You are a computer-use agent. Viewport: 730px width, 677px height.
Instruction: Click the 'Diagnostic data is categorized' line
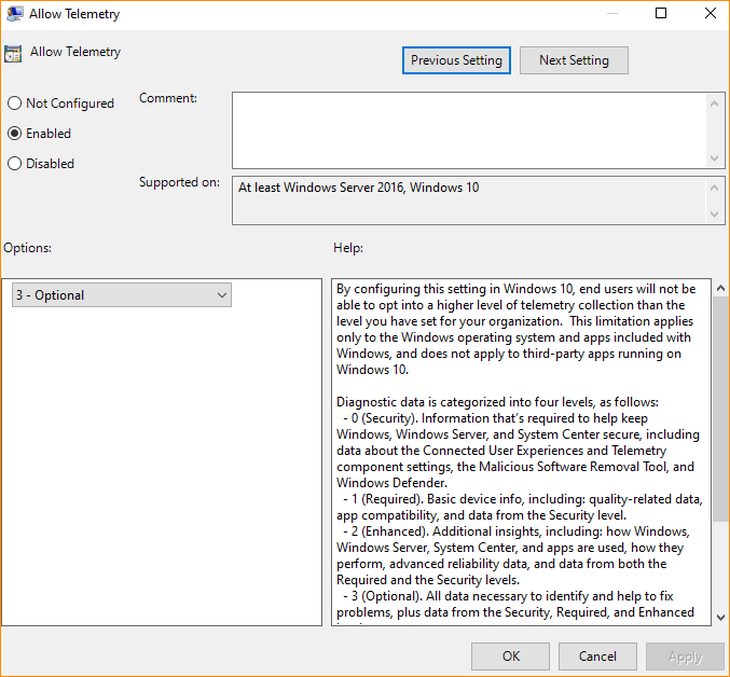pos(498,402)
